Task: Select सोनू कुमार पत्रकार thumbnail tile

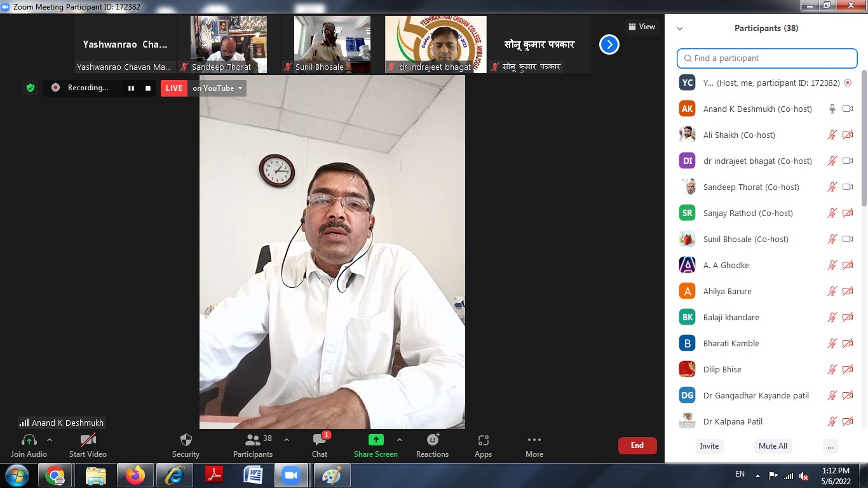Action: click(539, 44)
